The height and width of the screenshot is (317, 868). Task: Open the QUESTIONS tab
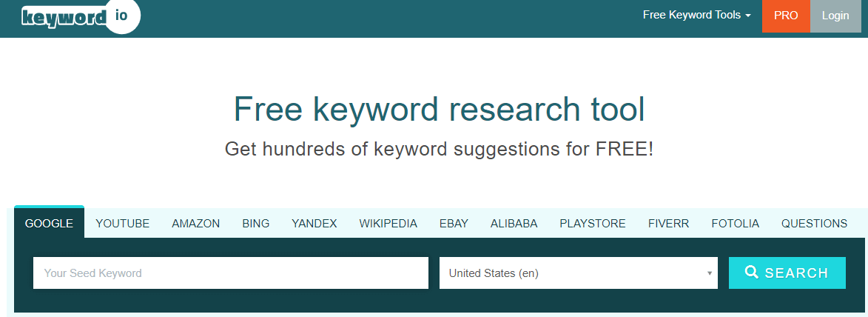[814, 224]
